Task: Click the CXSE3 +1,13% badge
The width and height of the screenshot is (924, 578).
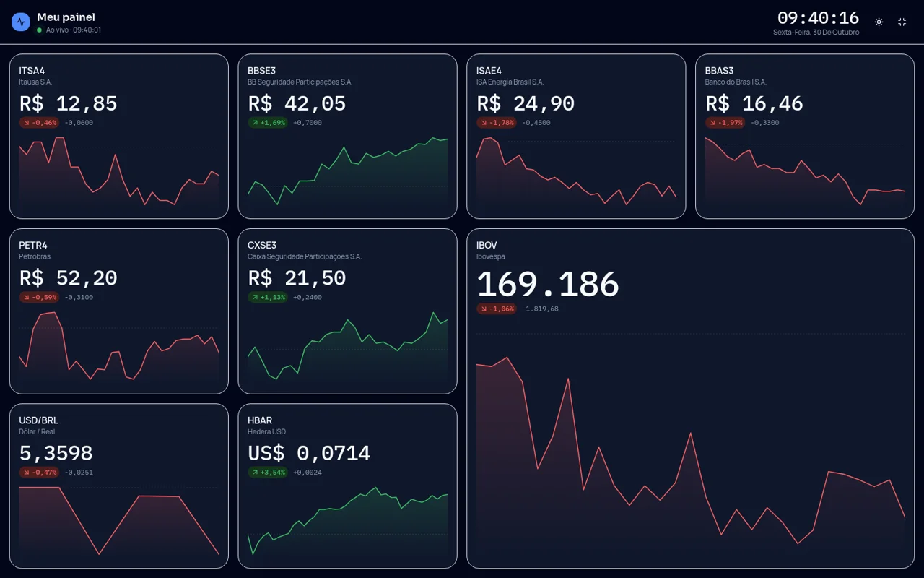Action: coord(268,298)
